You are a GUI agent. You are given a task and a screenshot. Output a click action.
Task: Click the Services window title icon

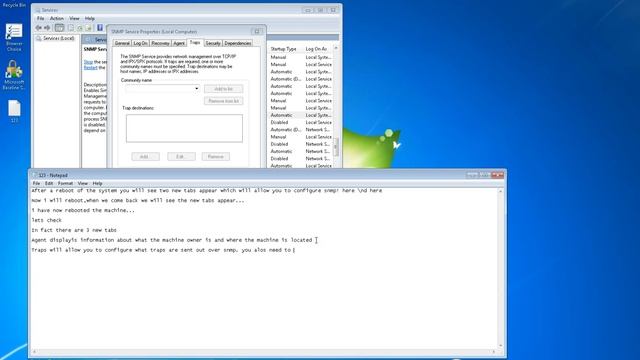click(x=38, y=10)
